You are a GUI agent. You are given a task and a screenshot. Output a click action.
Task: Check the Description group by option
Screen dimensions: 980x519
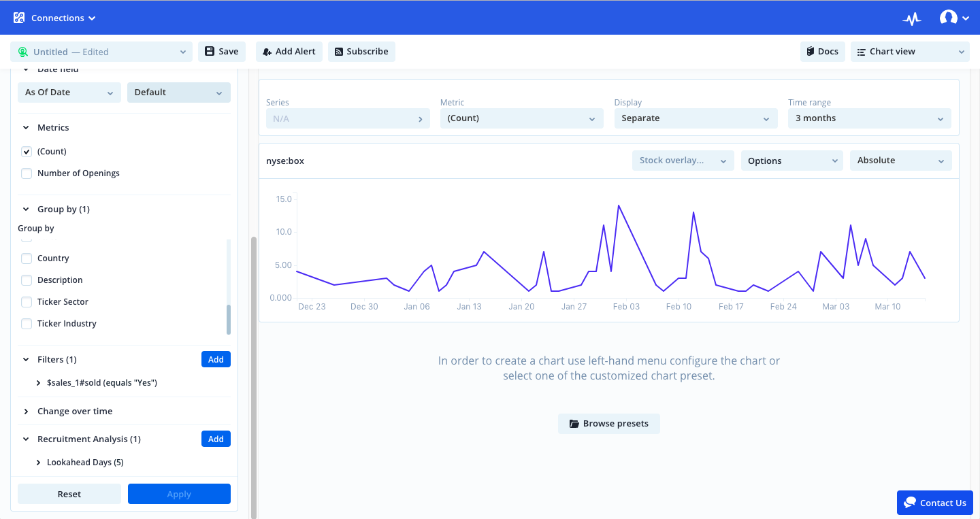[27, 280]
